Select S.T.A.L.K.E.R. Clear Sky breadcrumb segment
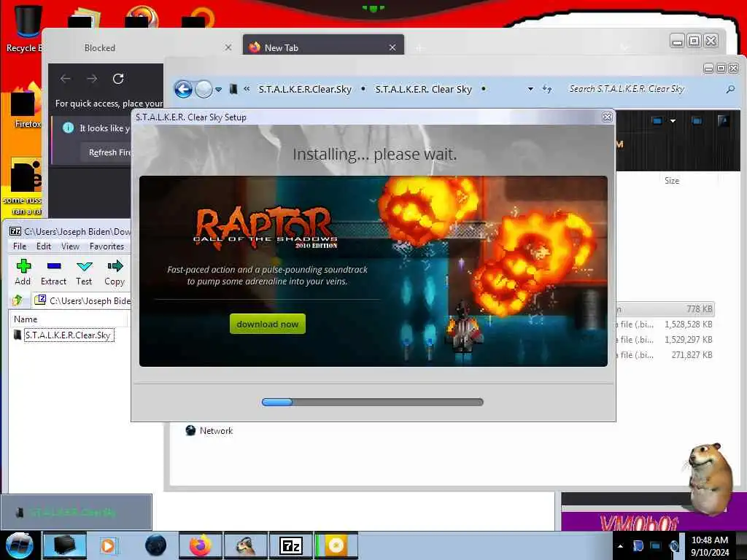The image size is (747, 560). pos(423,89)
